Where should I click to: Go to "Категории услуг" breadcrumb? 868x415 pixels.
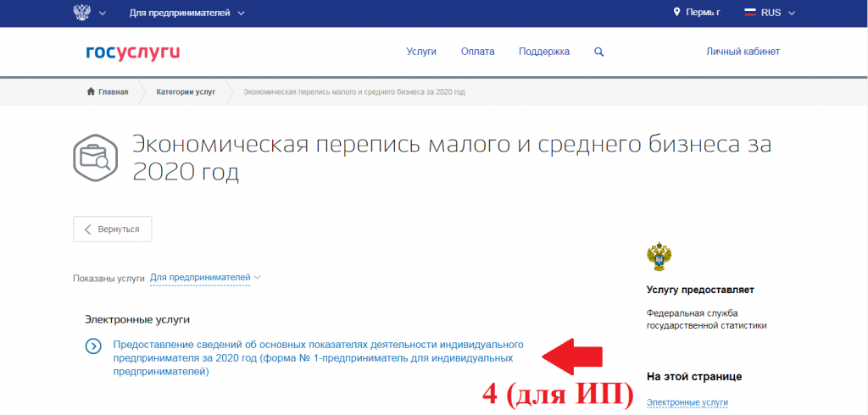point(186,91)
